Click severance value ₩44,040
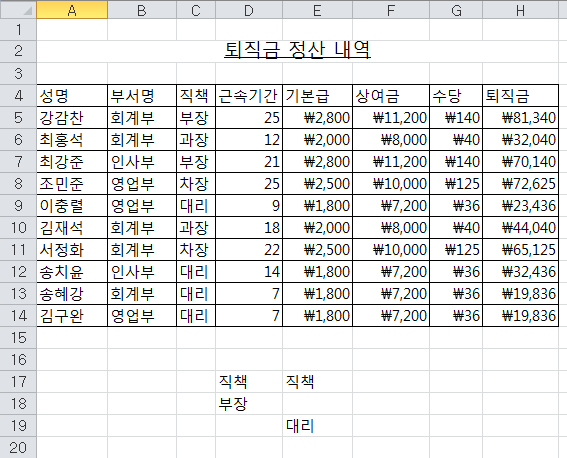567x458 pixels. [521, 228]
